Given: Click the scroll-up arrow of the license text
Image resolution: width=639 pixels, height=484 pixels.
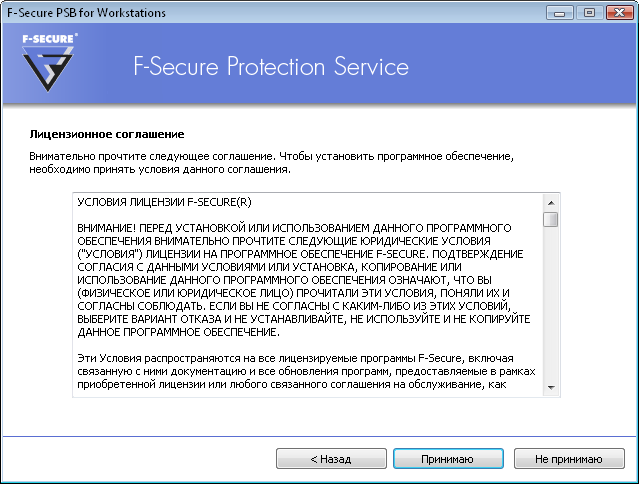Looking at the screenshot, I should 551,201.
